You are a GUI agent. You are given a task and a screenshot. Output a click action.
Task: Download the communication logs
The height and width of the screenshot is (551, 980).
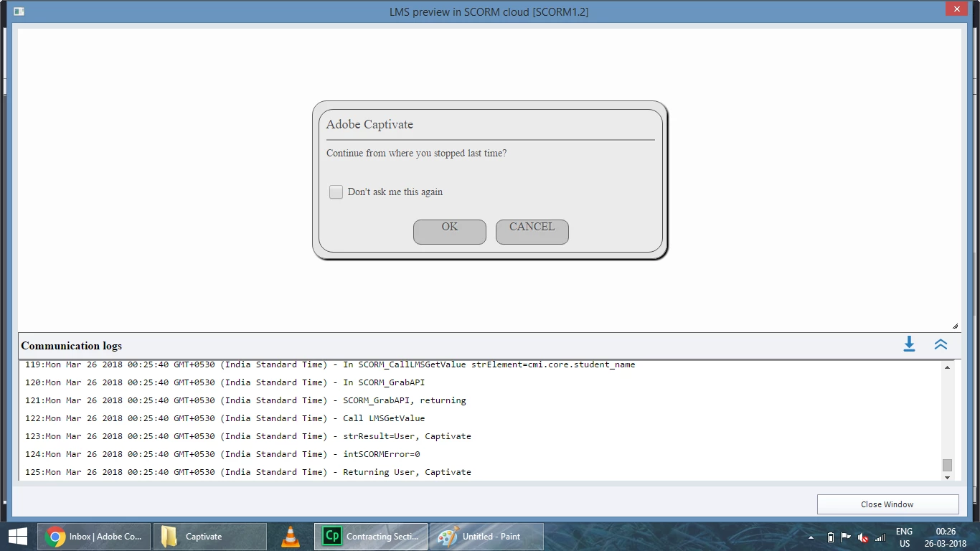909,344
